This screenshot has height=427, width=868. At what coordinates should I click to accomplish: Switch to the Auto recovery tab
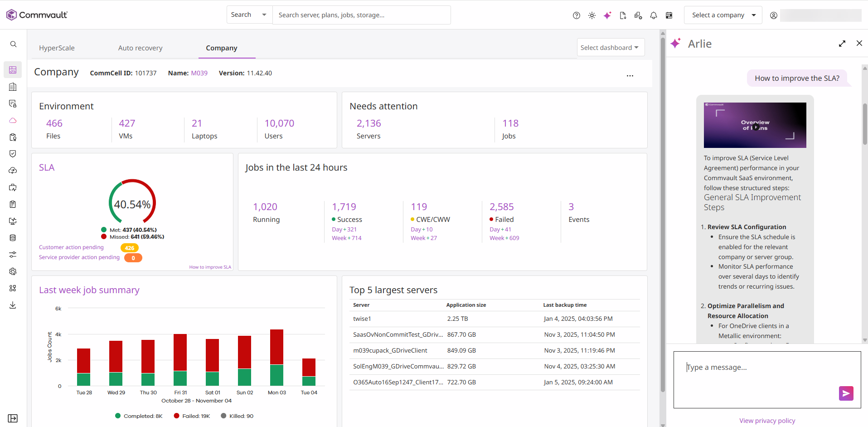(x=140, y=48)
